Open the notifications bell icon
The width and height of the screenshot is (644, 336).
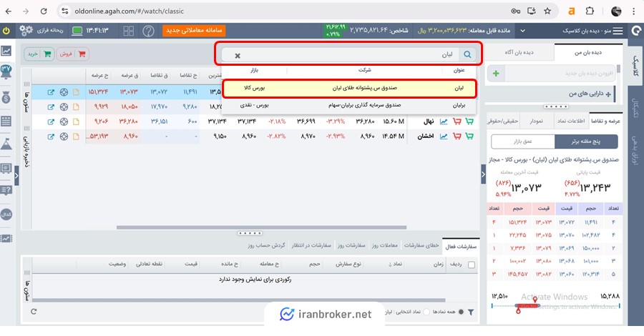pyautogui.click(x=6, y=71)
